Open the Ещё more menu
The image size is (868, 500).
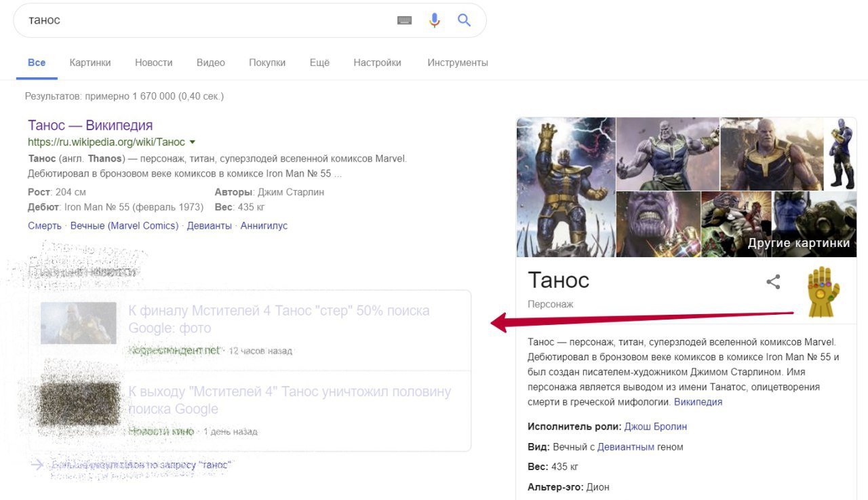(x=319, y=62)
